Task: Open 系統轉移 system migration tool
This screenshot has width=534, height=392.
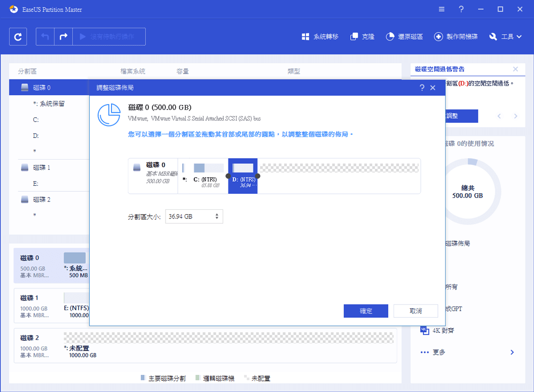Action: tap(320, 36)
